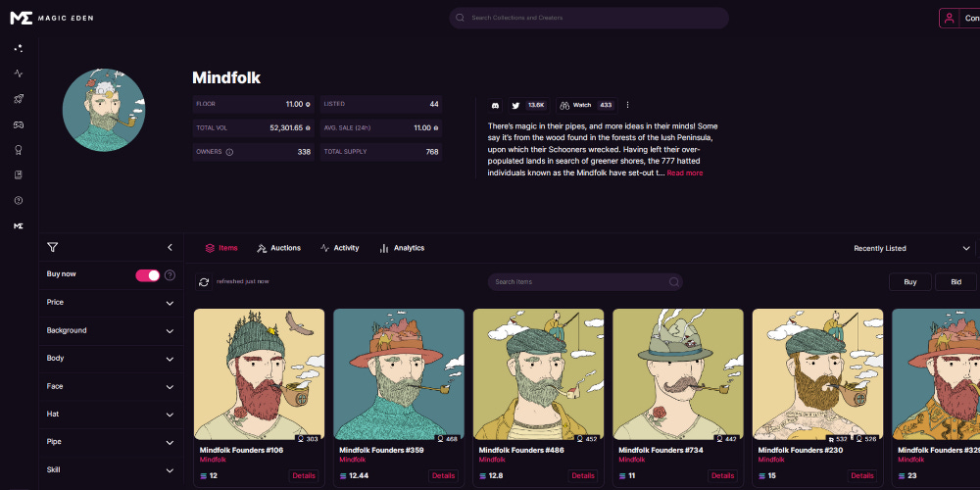The height and width of the screenshot is (490, 980).
Task: Focus the Search items field
Action: (x=585, y=282)
